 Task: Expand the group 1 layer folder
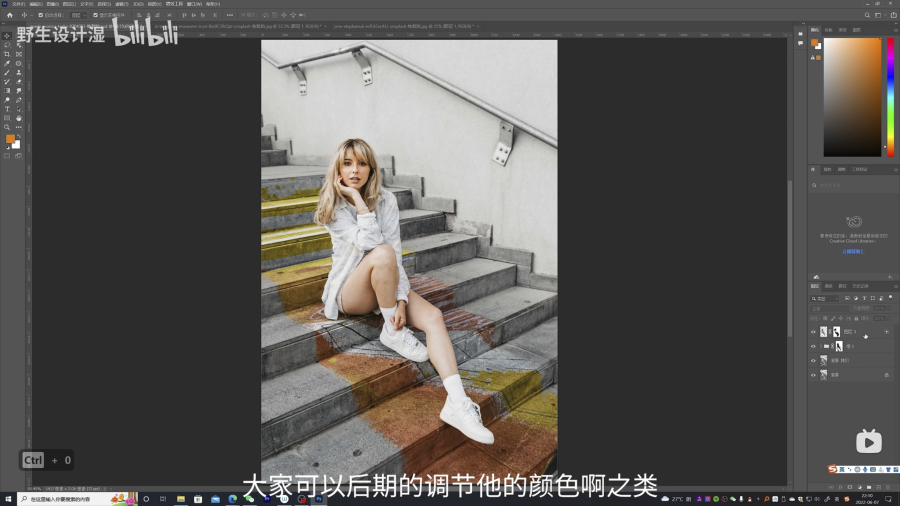coord(821,346)
